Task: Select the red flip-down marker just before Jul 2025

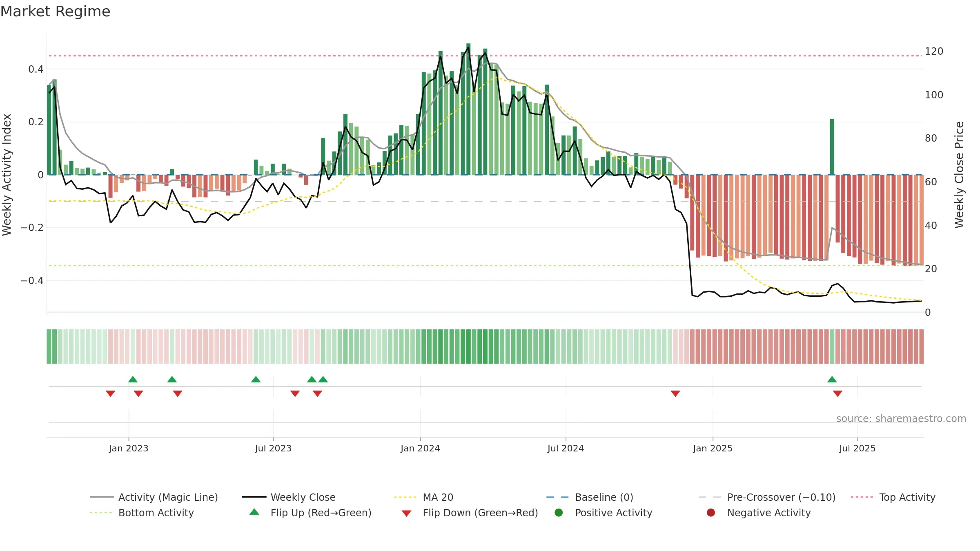Action: [838, 393]
